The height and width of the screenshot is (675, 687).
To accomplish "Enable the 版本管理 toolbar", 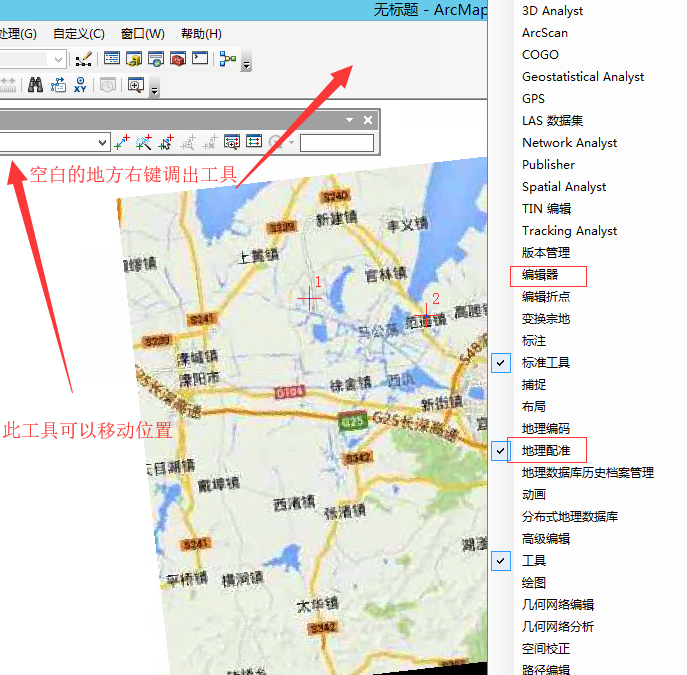I will (x=546, y=253).
